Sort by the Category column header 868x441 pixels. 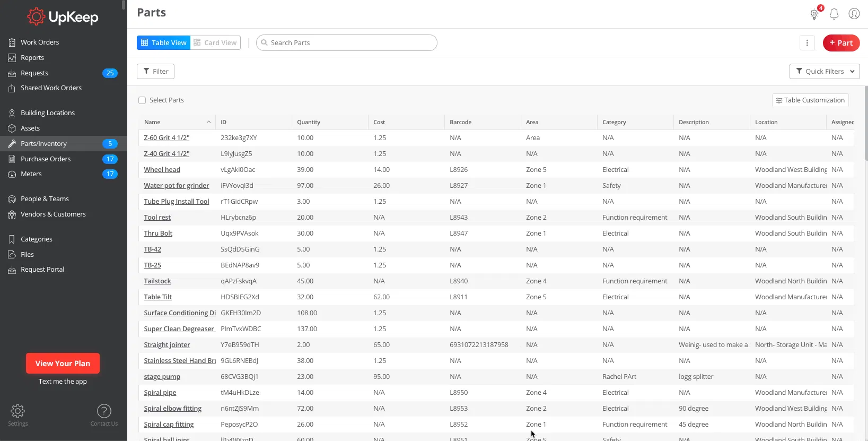tap(635, 123)
